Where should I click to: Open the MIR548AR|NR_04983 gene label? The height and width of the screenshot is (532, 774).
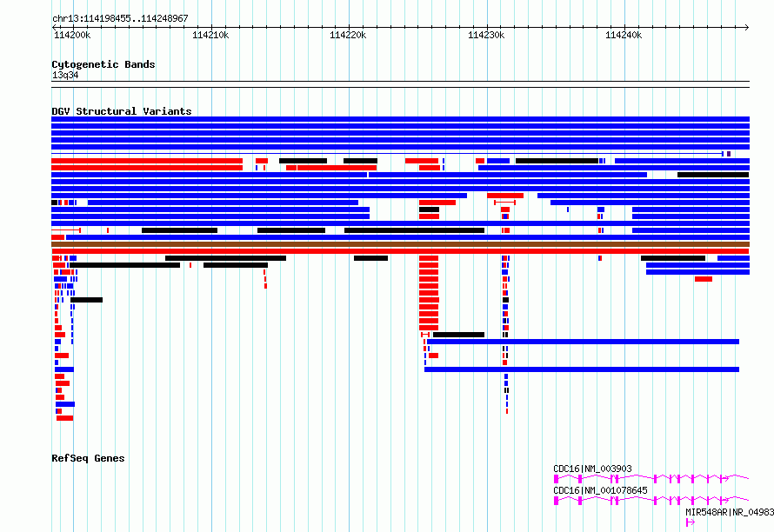[x=730, y=512]
